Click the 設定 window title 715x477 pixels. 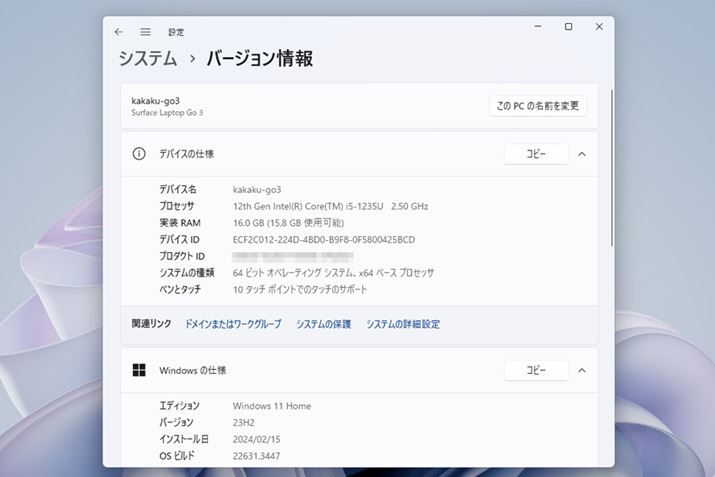[x=176, y=32]
